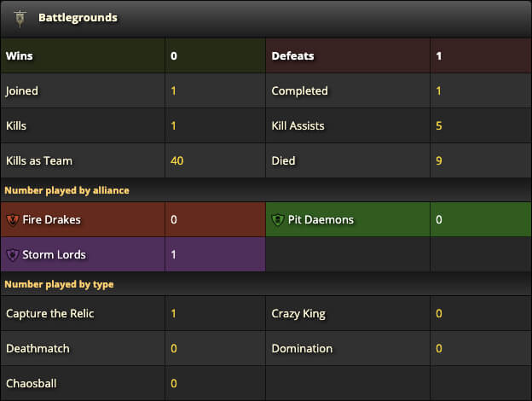Click the Fire Drakes shield icon
This screenshot has height=401, width=532.
[13, 219]
